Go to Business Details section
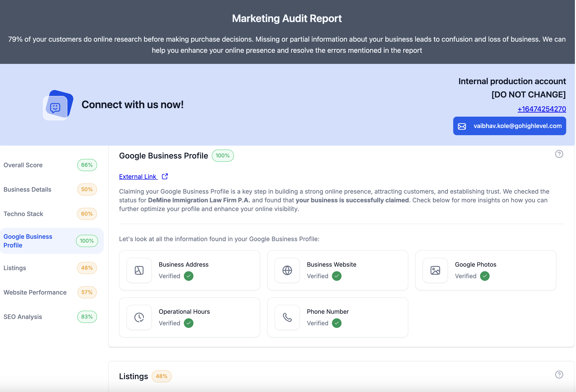576x392 pixels. click(27, 189)
